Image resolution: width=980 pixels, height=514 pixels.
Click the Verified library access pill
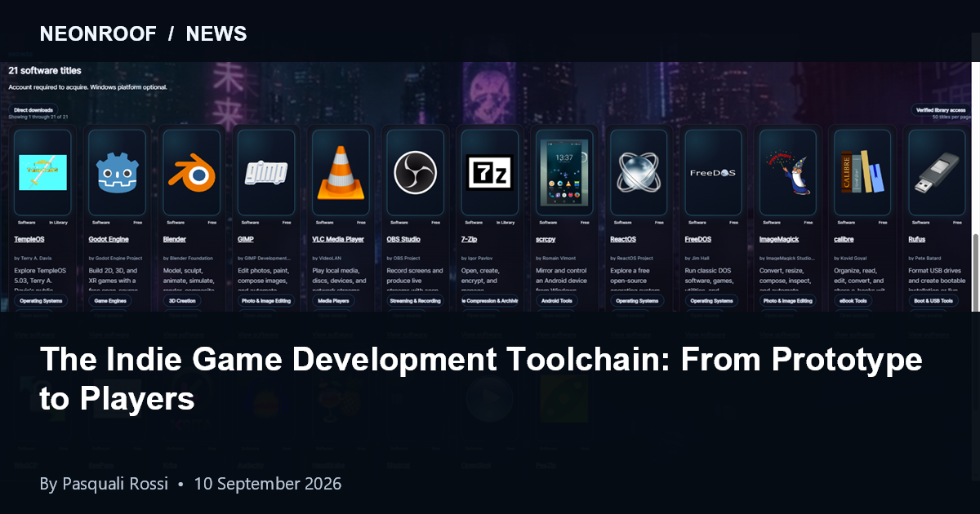point(941,109)
